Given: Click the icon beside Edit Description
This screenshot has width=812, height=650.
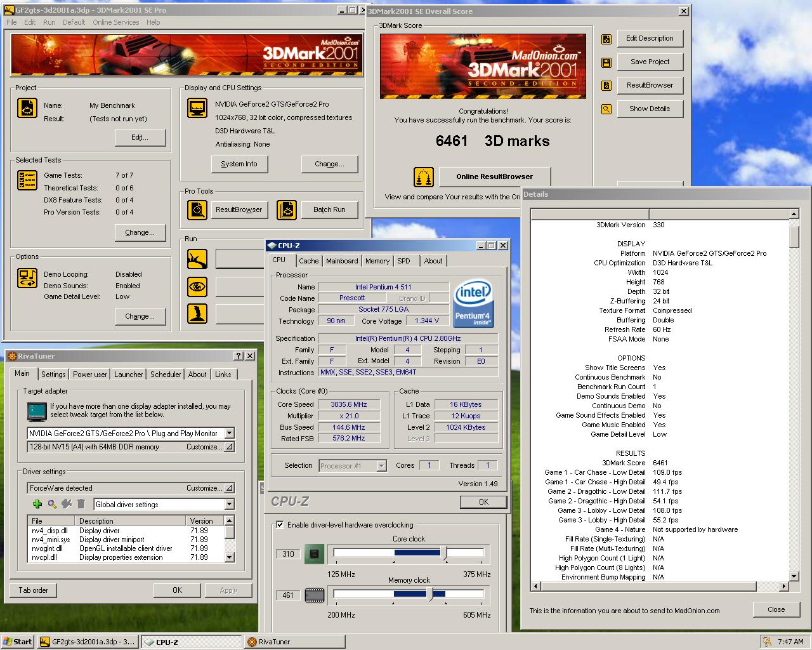Looking at the screenshot, I should (606, 39).
